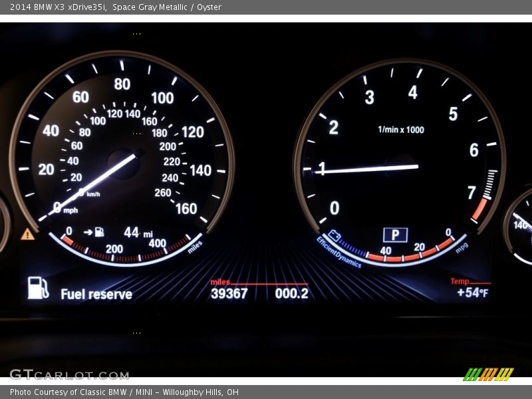Click the tachometer needle
Image resolution: width=532 pixels, height=399 pixels.
[366, 169]
